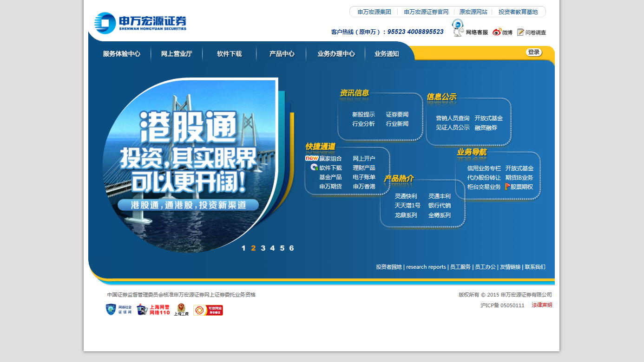Image resolution: width=644 pixels, height=362 pixels.
Task: Open 见证人员公示 link
Action: (453, 128)
